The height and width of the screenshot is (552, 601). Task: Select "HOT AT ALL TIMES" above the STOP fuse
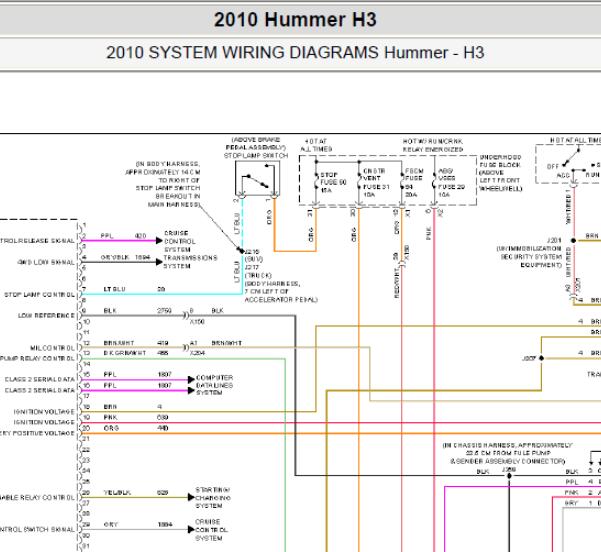[x=316, y=145]
